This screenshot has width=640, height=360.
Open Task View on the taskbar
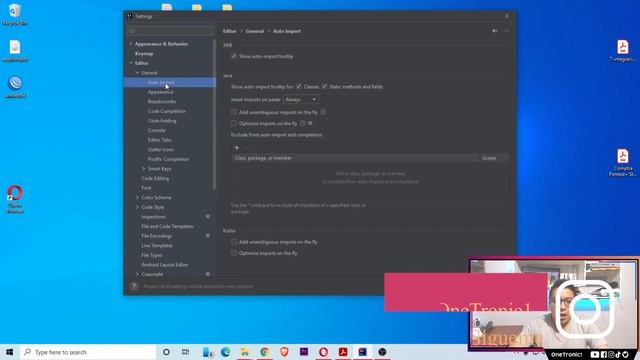coord(185,352)
